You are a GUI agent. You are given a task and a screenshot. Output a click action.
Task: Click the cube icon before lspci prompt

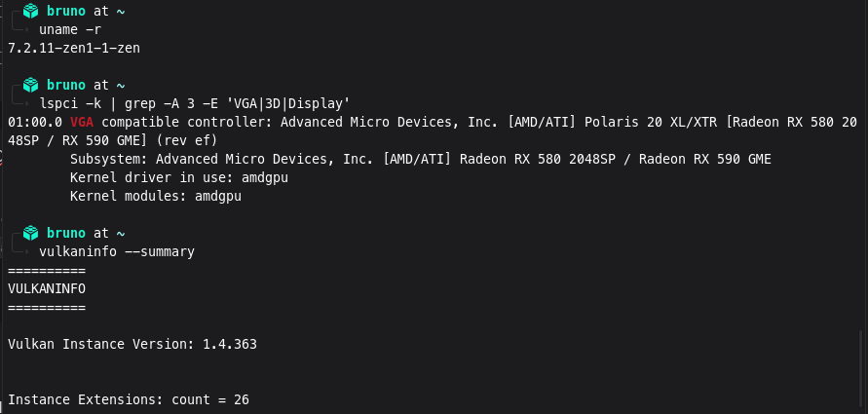pos(30,85)
